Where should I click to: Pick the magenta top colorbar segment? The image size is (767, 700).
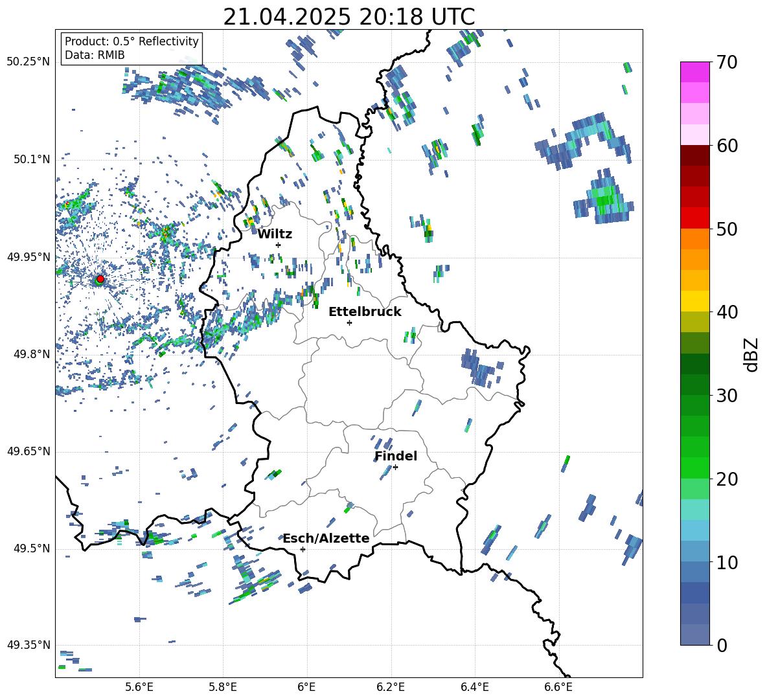694,72
